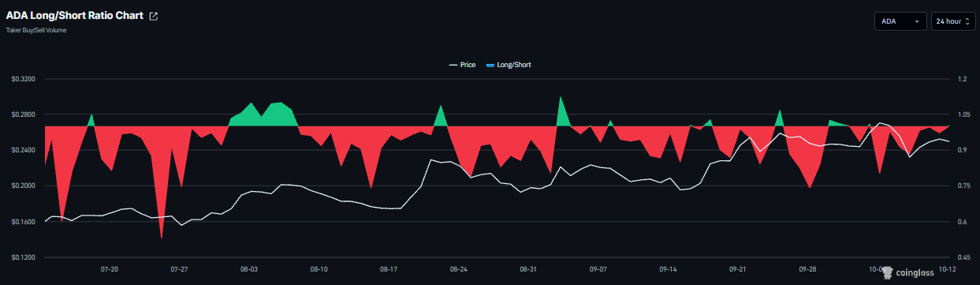Click the ADA Long/Short Ratio Chart title
Screen dimensions: 980x285
click(x=75, y=17)
